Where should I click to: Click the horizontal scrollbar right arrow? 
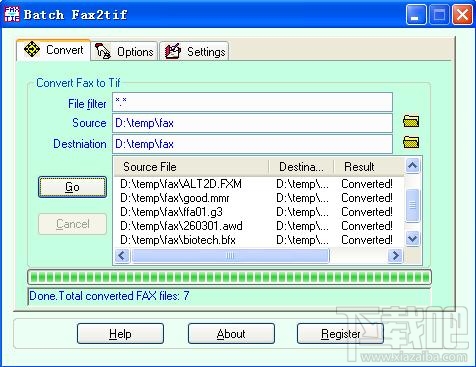click(x=396, y=256)
